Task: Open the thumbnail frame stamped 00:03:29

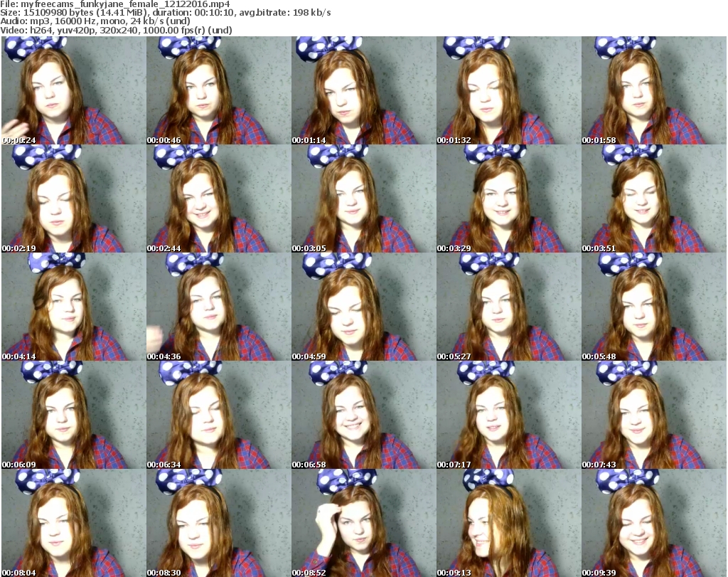Action: (x=508, y=198)
